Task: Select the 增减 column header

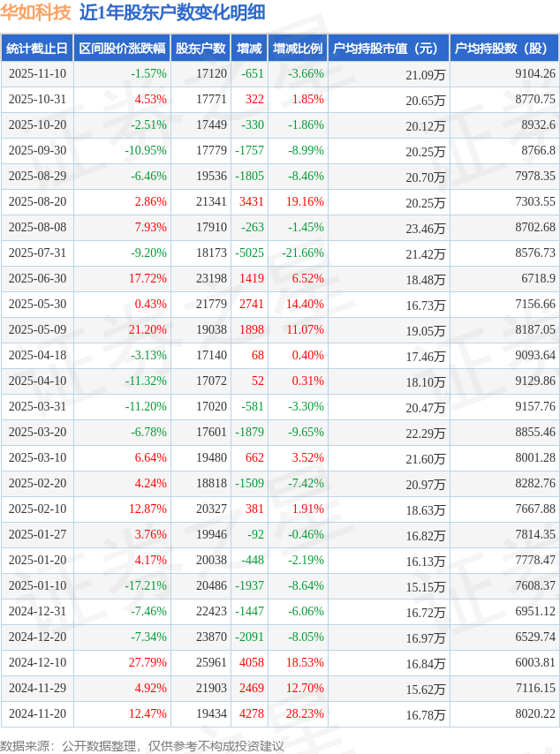Action: (x=250, y=49)
